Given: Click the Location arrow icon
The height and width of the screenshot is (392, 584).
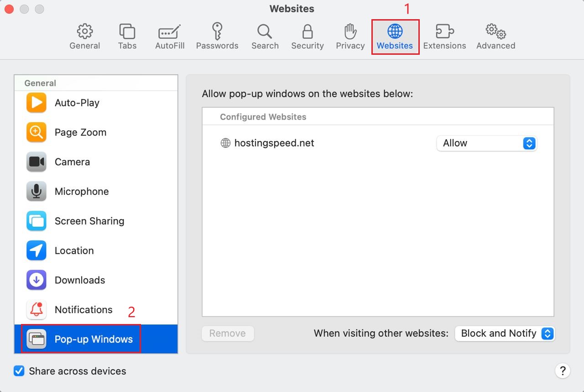Looking at the screenshot, I should (x=36, y=250).
